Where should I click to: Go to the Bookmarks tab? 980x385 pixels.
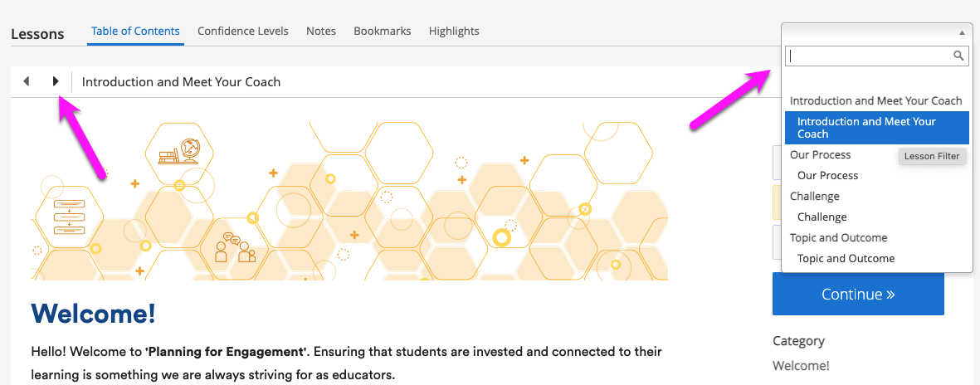383,32
